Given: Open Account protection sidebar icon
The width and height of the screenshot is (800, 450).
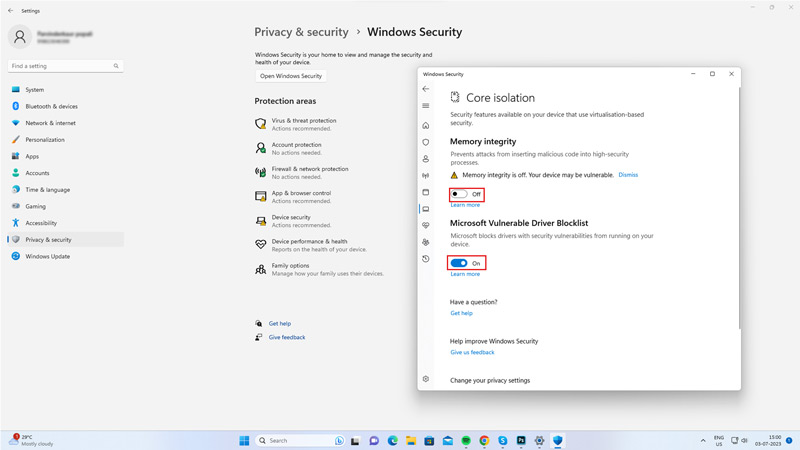Looking at the screenshot, I should click(x=426, y=159).
